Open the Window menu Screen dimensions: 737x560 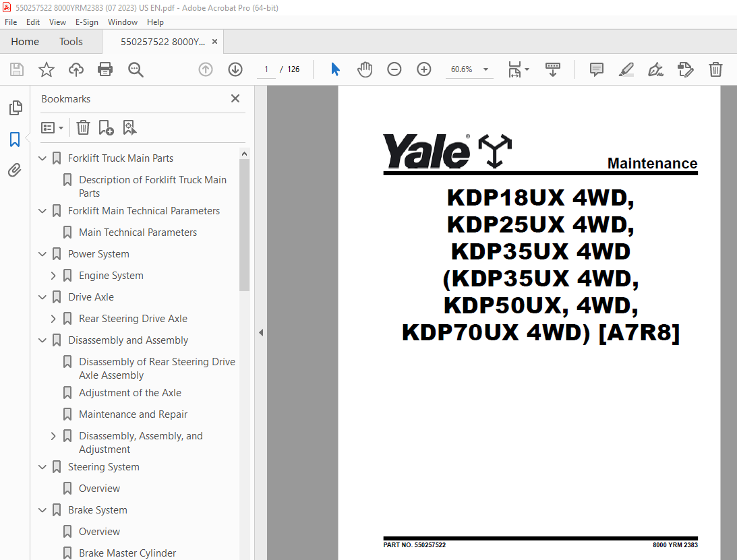point(122,22)
